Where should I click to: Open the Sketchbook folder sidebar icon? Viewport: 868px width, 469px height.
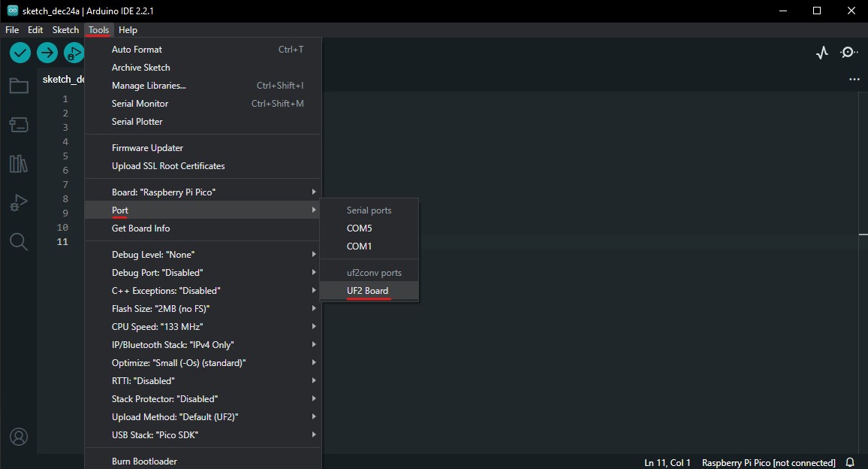click(x=19, y=86)
